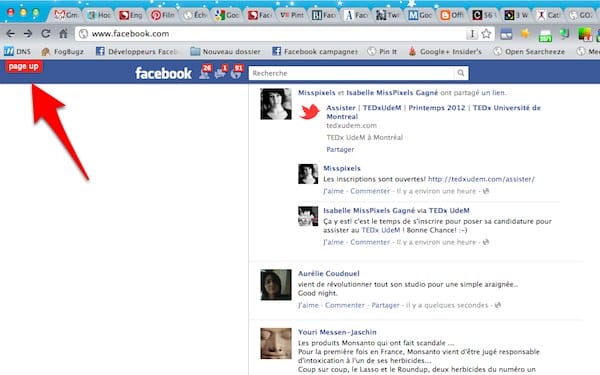Open Facebook friend requests icon showing 26
The width and height of the screenshot is (600, 375).
click(205, 72)
